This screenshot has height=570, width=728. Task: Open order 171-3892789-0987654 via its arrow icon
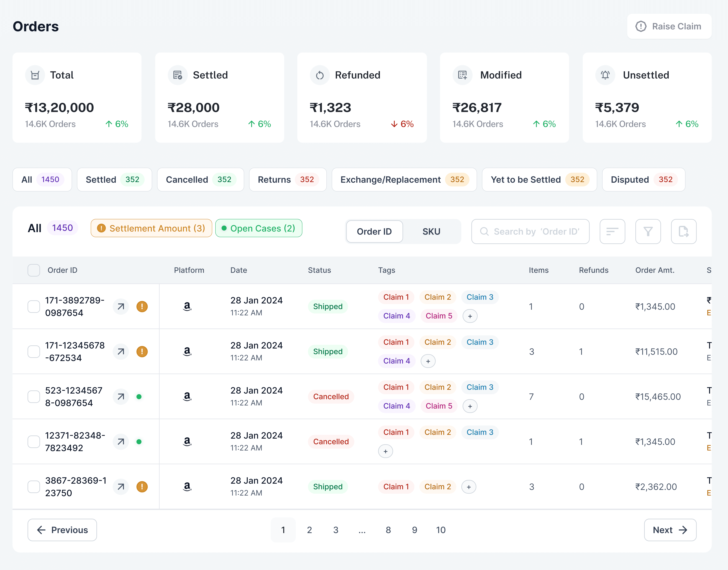click(121, 306)
